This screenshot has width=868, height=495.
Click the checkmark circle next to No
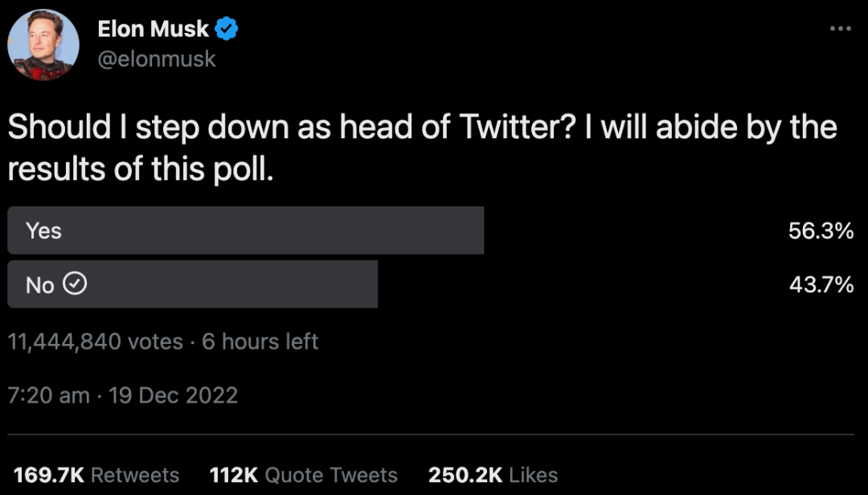tap(75, 284)
